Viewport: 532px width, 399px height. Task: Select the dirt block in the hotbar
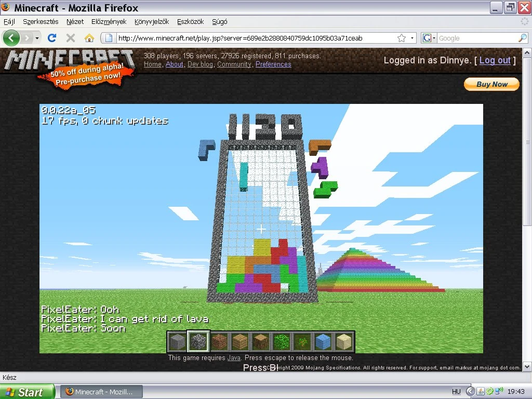pos(219,341)
